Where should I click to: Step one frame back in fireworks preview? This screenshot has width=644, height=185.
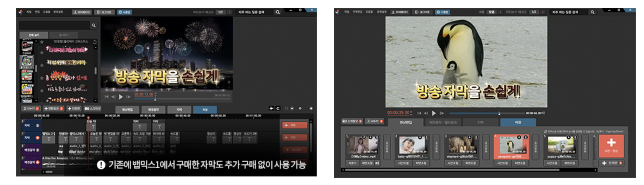pyautogui.click(x=113, y=97)
